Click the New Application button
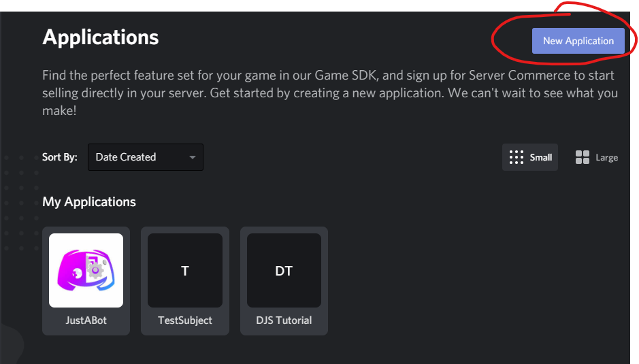 pyautogui.click(x=578, y=41)
